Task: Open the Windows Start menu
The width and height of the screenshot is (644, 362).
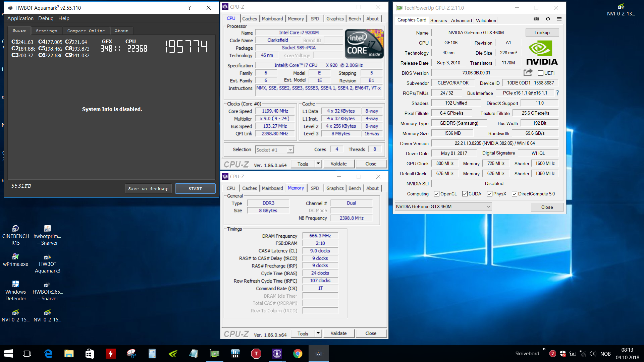Action: 8,354
